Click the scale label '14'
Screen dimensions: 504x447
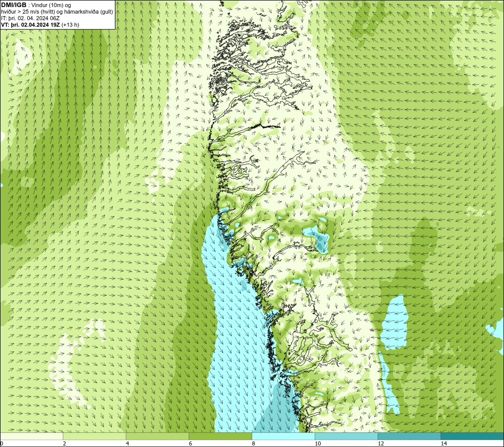pyautogui.click(x=444, y=443)
